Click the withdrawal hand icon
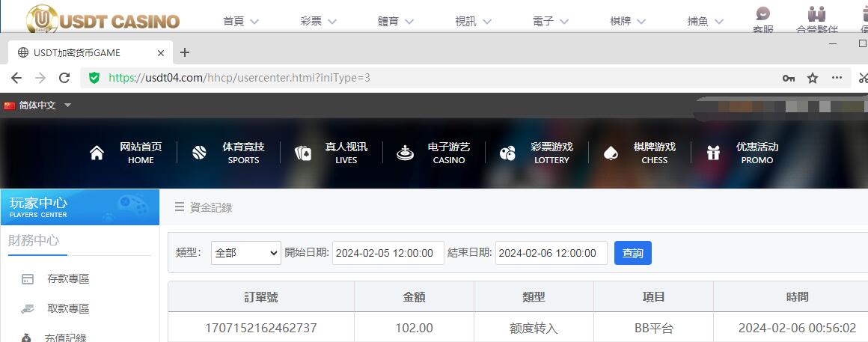The width and height of the screenshot is (868, 342). coord(28,309)
